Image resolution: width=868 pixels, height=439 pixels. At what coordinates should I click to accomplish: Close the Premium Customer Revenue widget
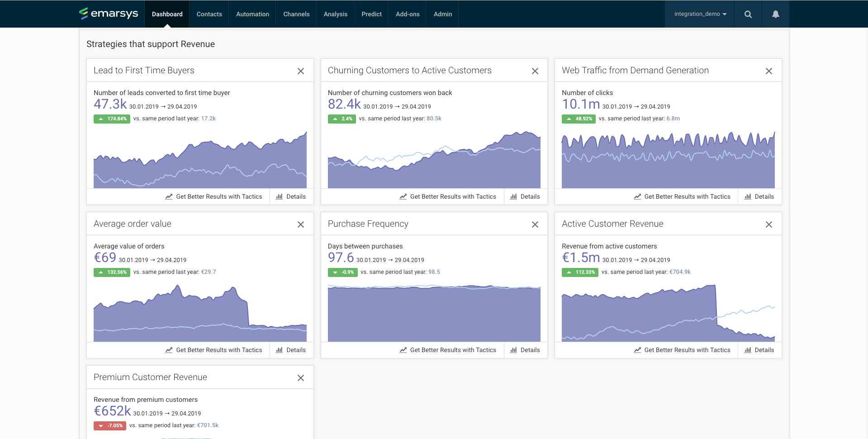tap(301, 378)
